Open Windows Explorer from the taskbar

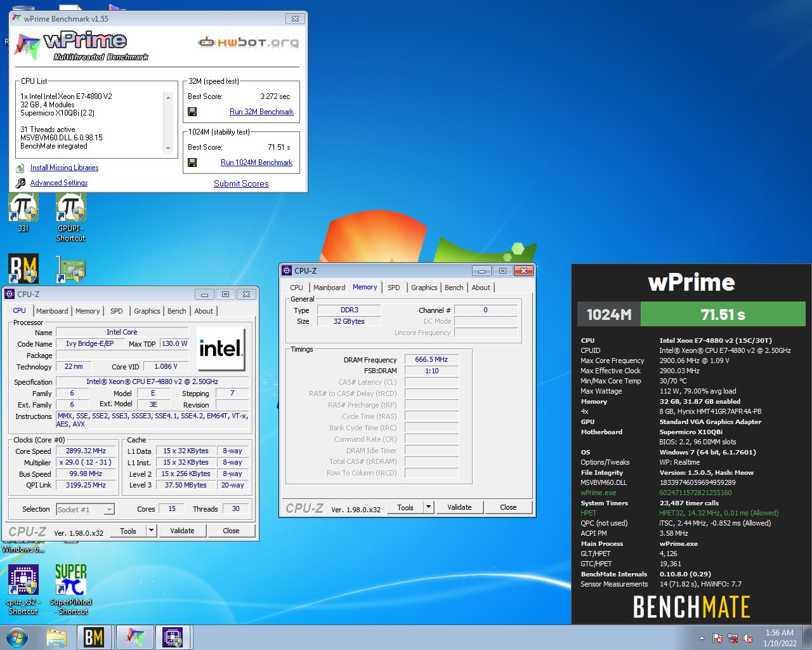(56, 637)
